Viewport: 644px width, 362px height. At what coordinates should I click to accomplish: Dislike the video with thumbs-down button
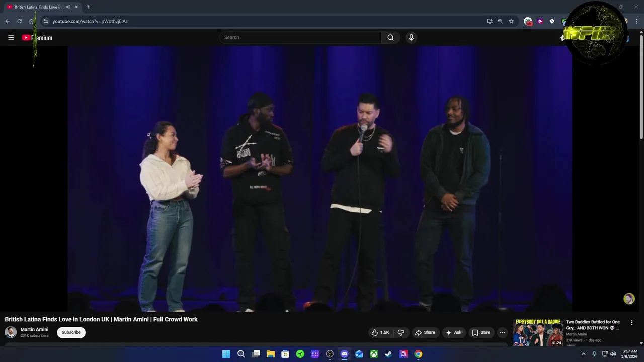tap(401, 332)
